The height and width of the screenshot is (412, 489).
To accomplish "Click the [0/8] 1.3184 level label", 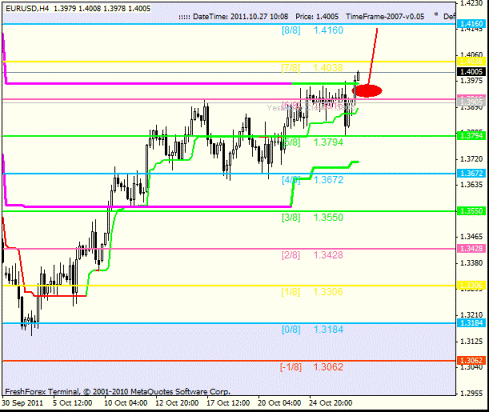I will 312,330.
